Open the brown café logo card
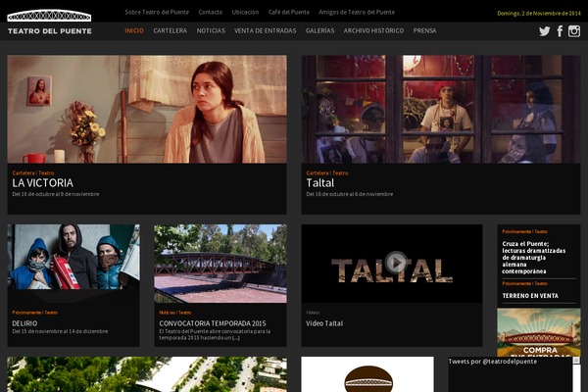This screenshot has height=392, width=588. pos(367,374)
